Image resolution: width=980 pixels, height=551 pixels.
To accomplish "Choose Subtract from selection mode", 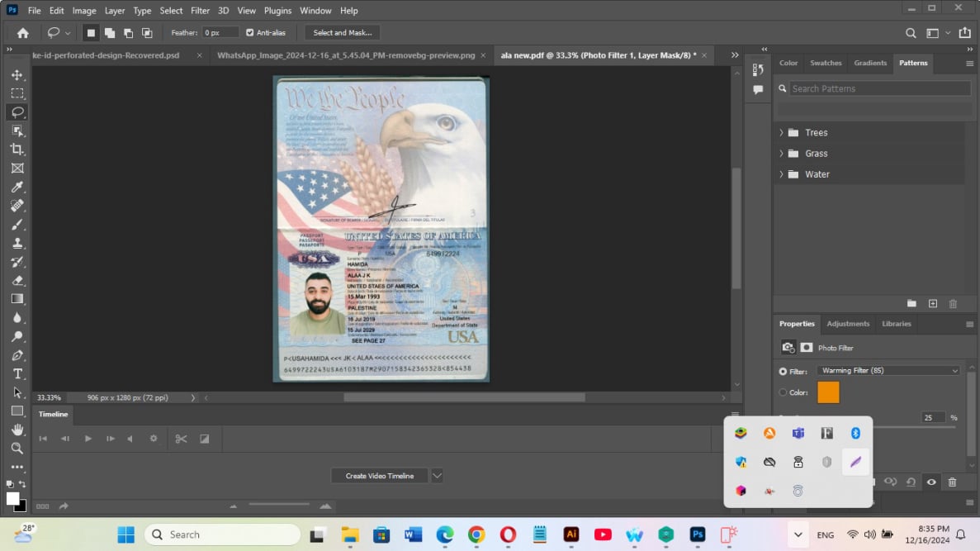I will (128, 32).
